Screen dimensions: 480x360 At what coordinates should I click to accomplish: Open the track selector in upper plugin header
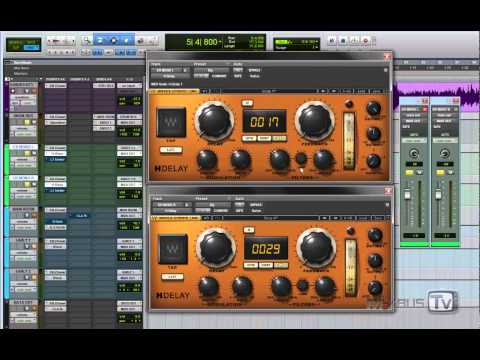point(166,70)
